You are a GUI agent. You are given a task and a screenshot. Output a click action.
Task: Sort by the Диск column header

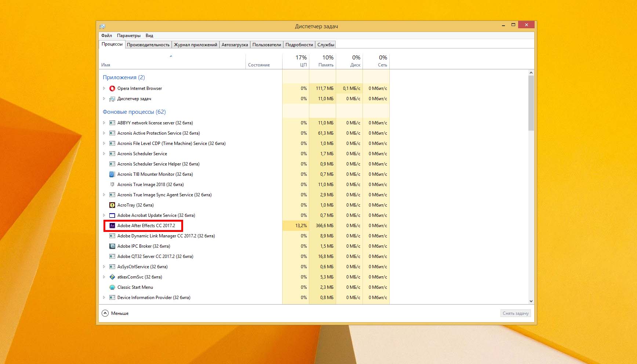point(349,61)
